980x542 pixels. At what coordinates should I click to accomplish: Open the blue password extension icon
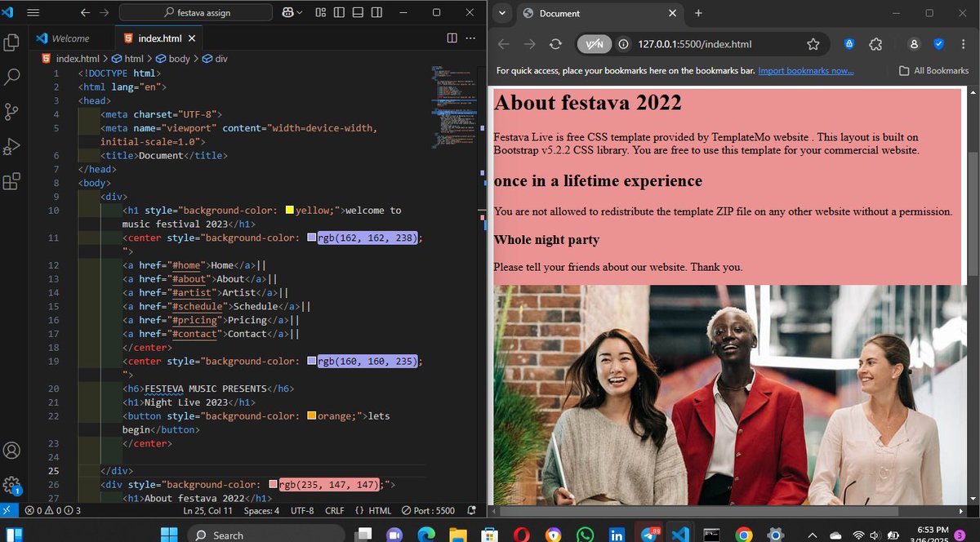point(849,44)
